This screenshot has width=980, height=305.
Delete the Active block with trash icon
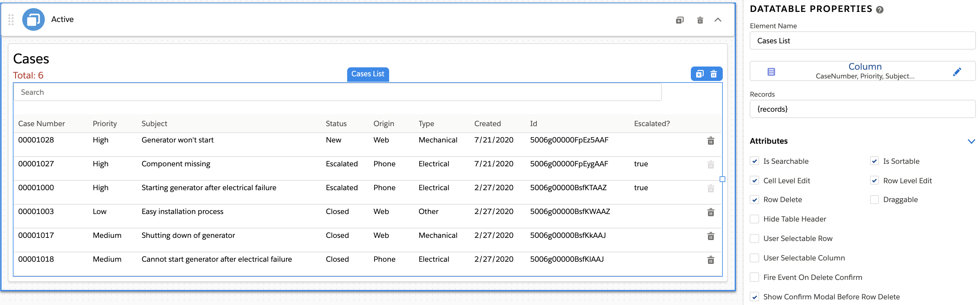[x=700, y=20]
